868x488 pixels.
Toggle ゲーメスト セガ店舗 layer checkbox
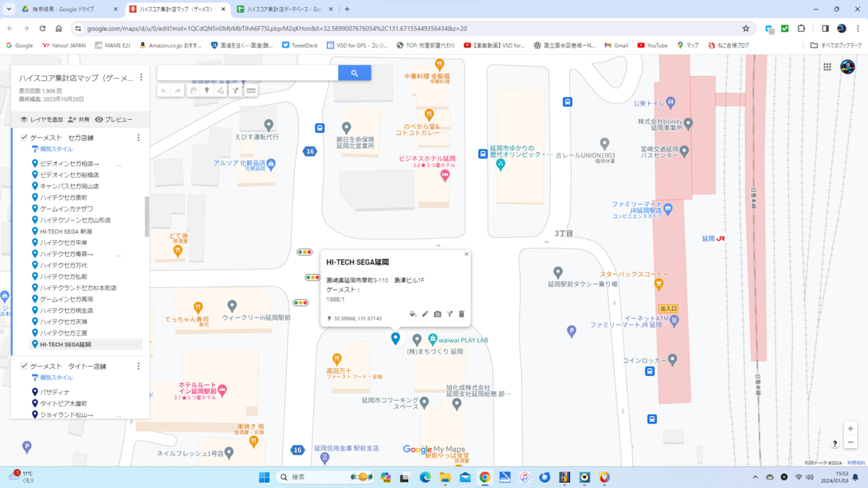(x=24, y=137)
